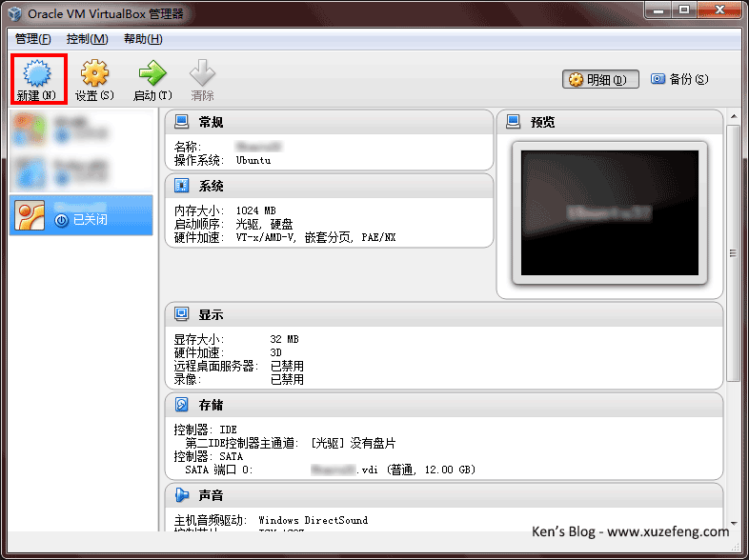Open 设置 (Settings) gear icon

coord(94,73)
